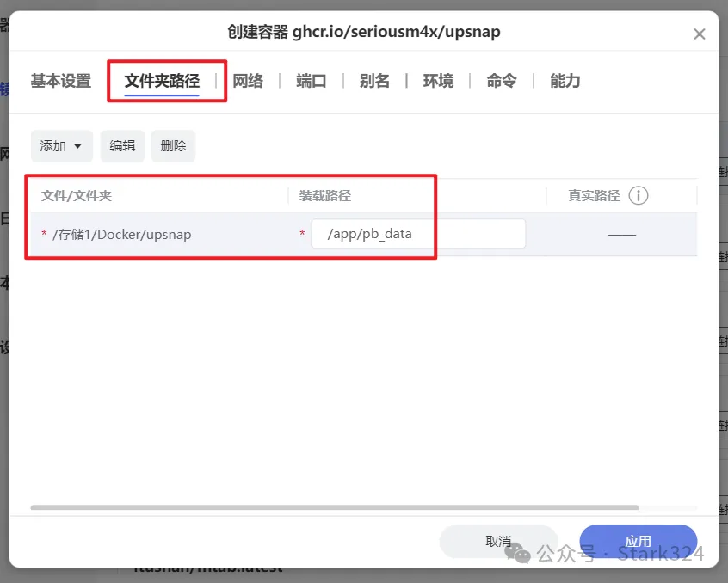Open the 添加 dropdown button
Viewport: 728px width, 583px height.
click(x=62, y=146)
